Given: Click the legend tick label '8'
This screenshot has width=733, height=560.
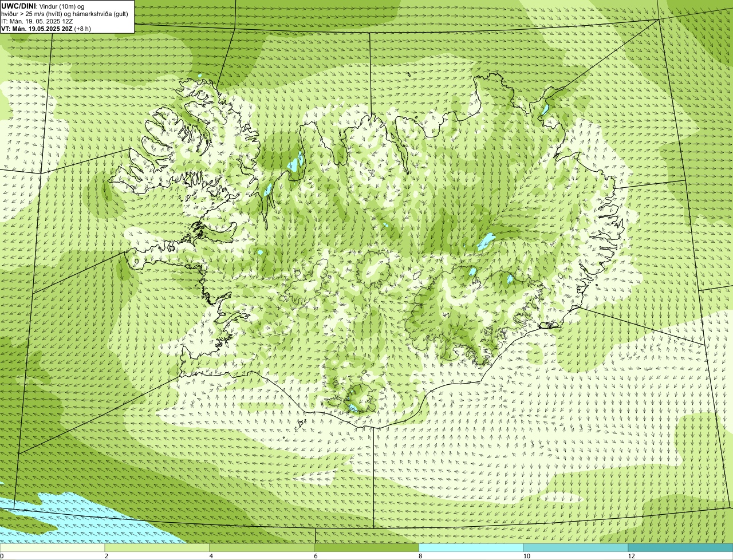Looking at the screenshot, I should tap(420, 556).
